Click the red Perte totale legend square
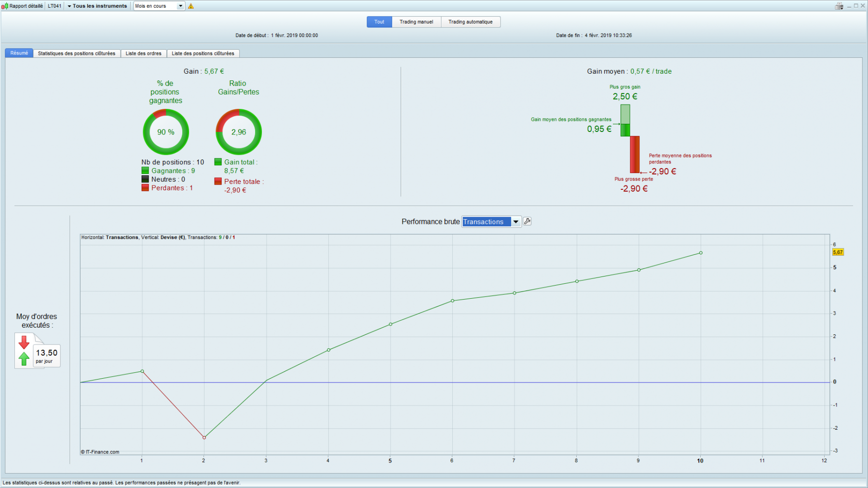Image resolution: width=868 pixels, height=488 pixels. pos(218,181)
